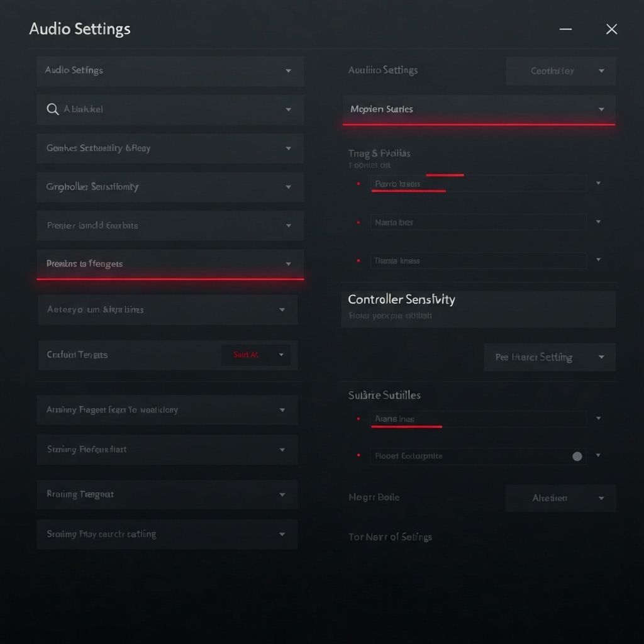Open the Pee Htarci Setting dropdown
This screenshot has height=644, width=644.
point(549,357)
